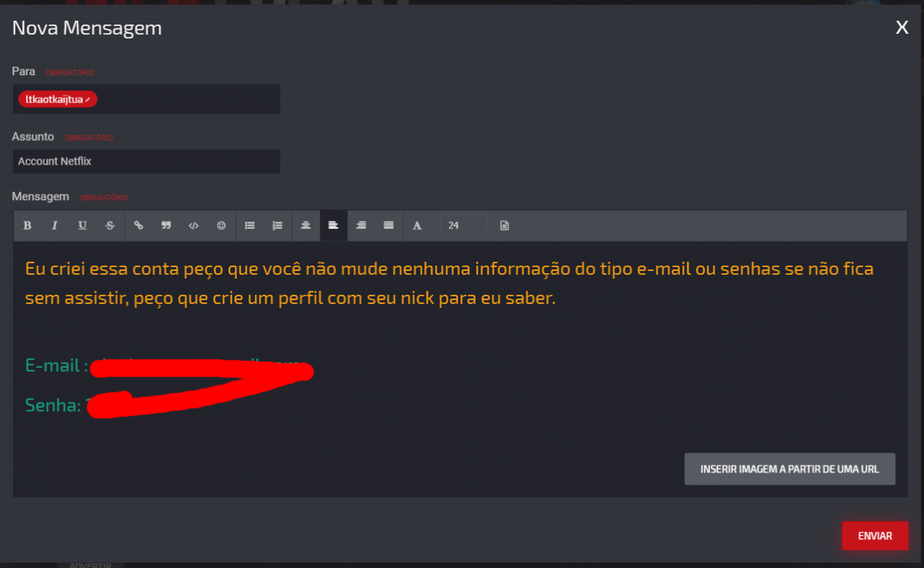The height and width of the screenshot is (568, 924).
Task: Click the Assunto field containing Account Netflix
Action: (x=146, y=162)
